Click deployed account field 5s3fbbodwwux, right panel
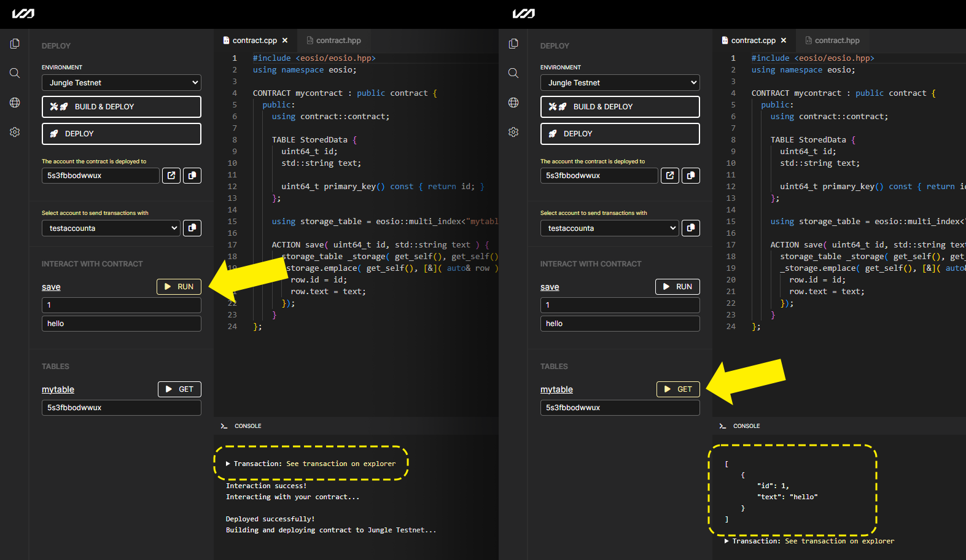This screenshot has width=966, height=560. pos(599,176)
